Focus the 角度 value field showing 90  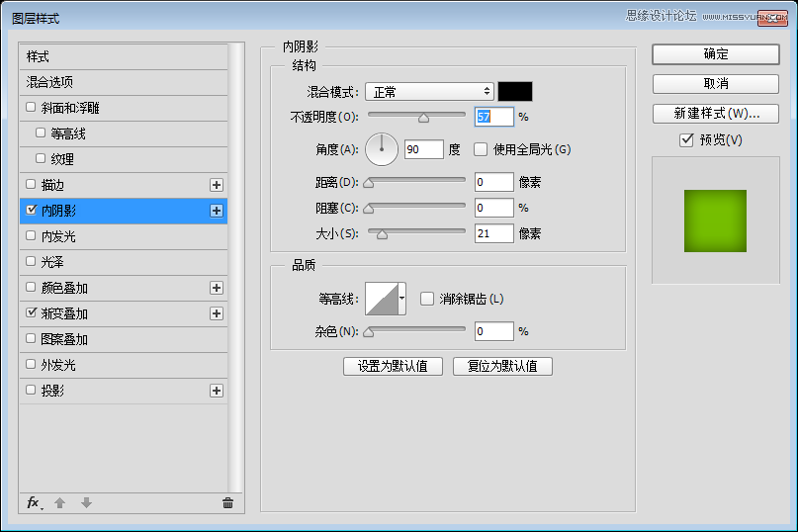coord(424,149)
